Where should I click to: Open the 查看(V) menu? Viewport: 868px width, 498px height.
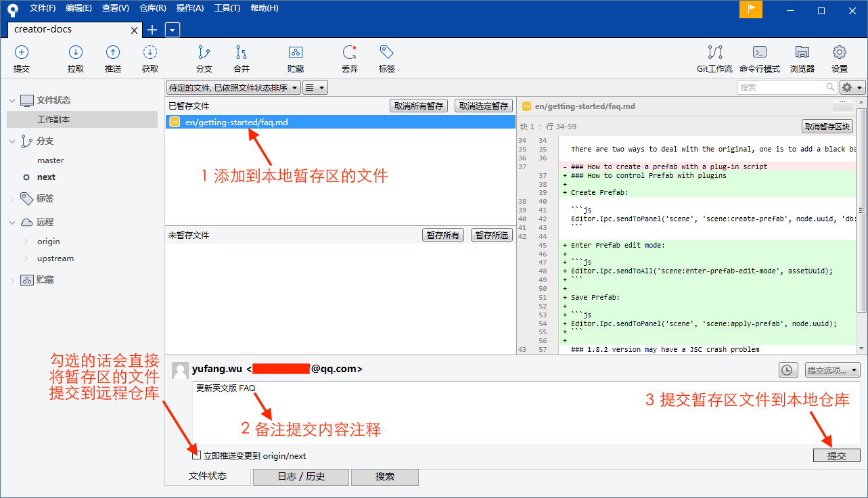tap(116, 8)
